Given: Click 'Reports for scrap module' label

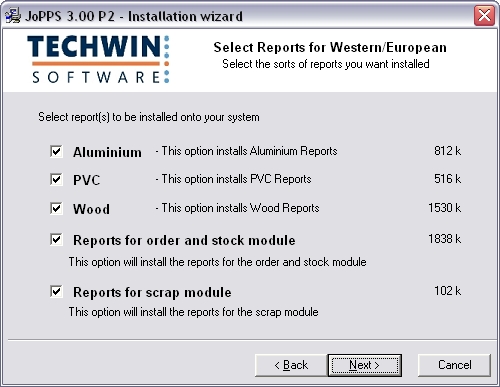Looking at the screenshot, I should click(152, 292).
